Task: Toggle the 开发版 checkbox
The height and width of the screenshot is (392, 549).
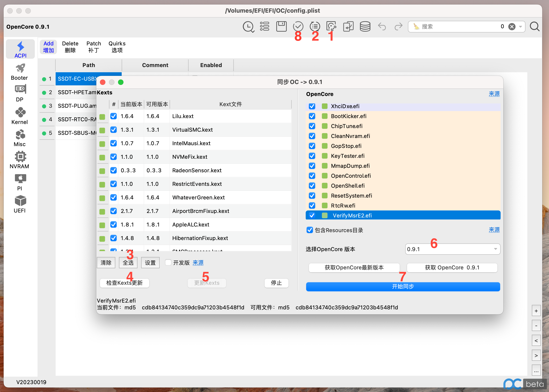Action: pos(168,262)
